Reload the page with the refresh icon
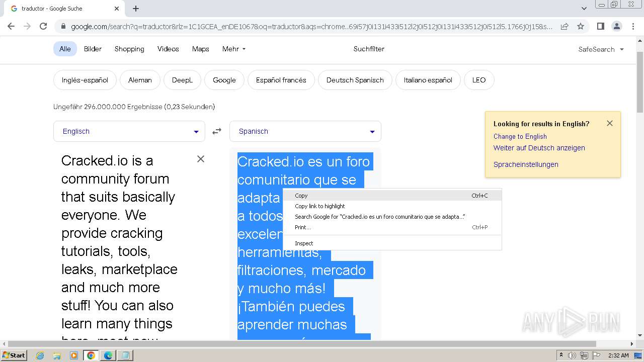This screenshot has width=644, height=362. 43,26
